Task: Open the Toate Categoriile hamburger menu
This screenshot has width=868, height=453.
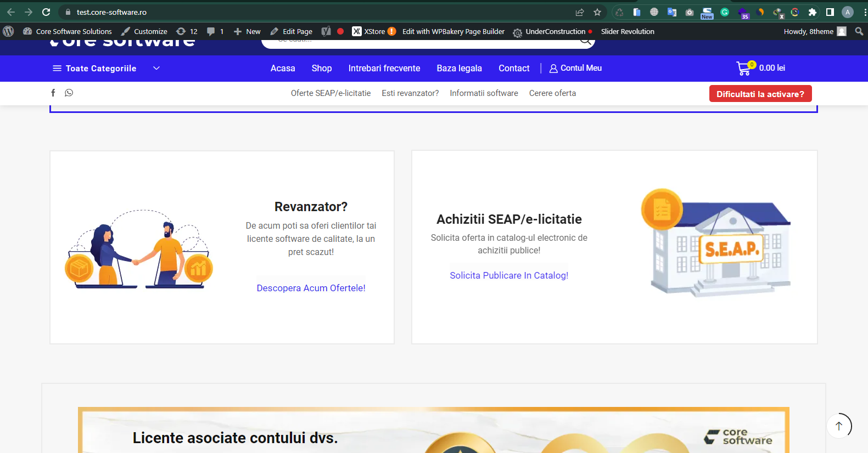Action: click(57, 69)
